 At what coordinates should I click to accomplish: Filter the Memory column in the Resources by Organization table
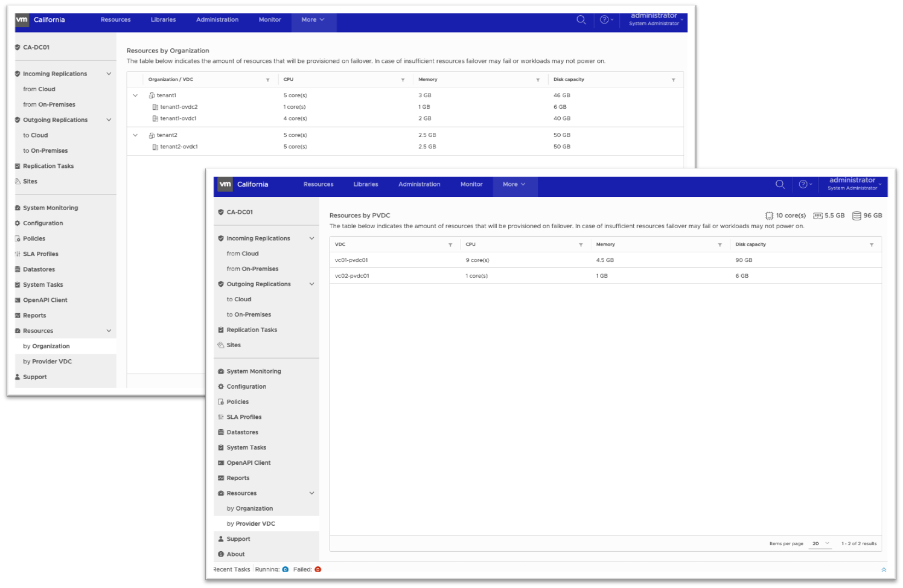(538, 80)
